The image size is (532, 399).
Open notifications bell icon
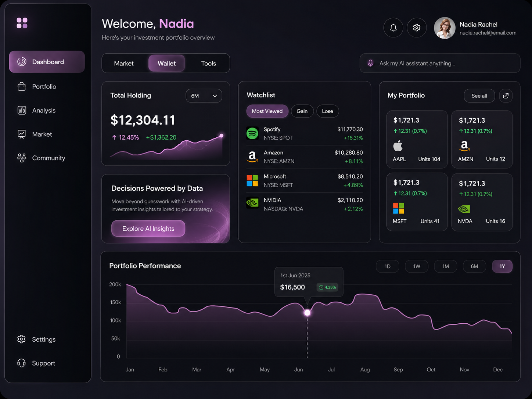tap(393, 28)
